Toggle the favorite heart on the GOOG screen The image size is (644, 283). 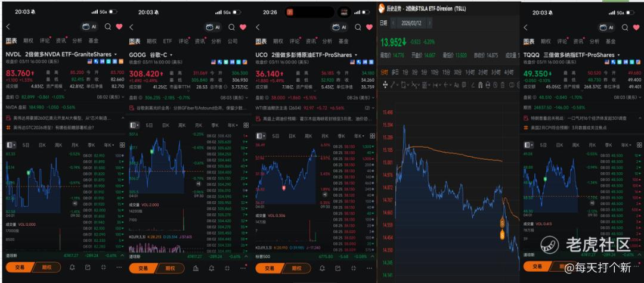pos(243,27)
